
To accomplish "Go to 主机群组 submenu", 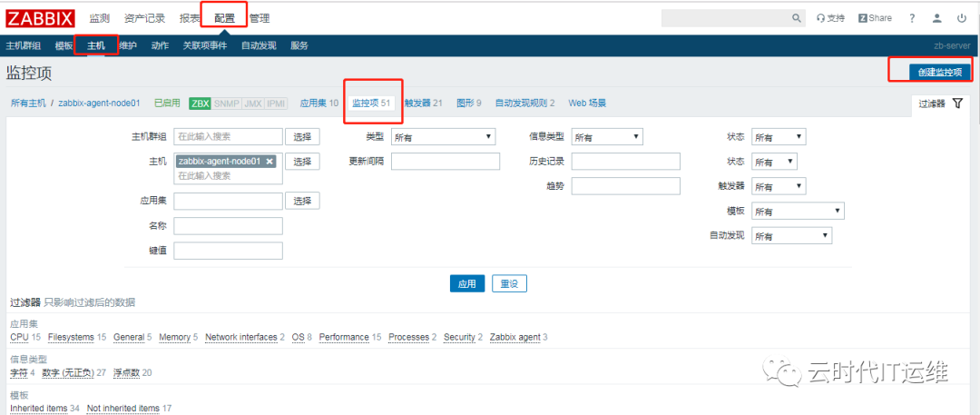I will click(x=23, y=45).
